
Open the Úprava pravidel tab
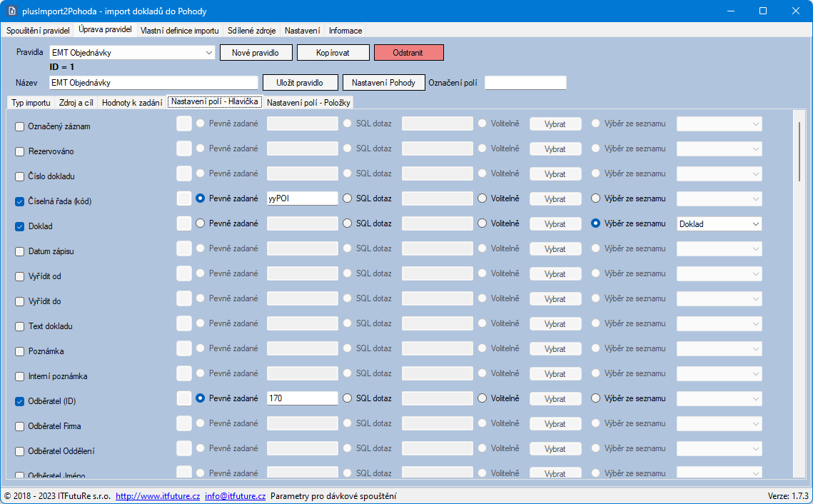(105, 29)
